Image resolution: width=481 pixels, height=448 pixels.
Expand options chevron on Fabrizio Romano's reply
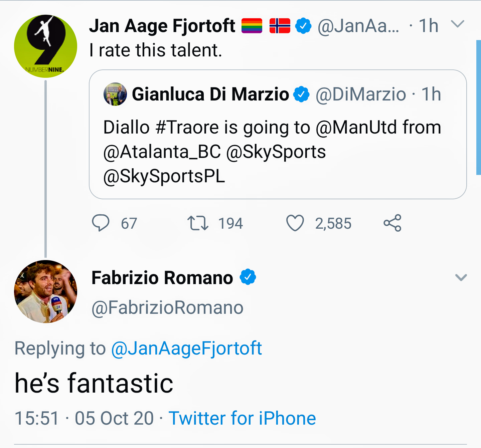(461, 277)
